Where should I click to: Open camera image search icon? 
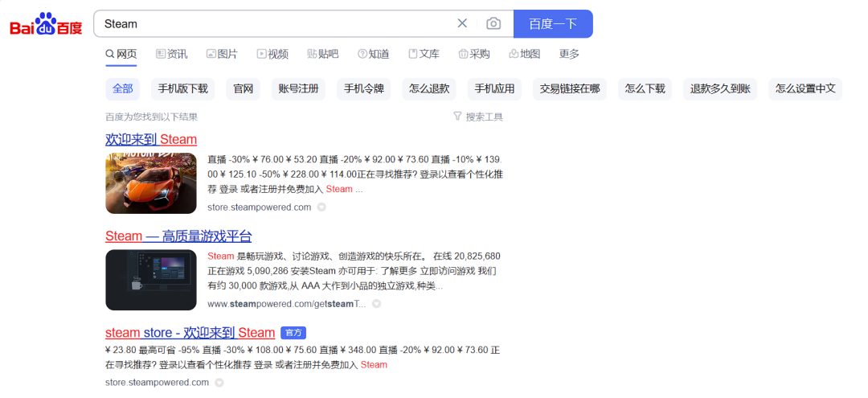[493, 23]
